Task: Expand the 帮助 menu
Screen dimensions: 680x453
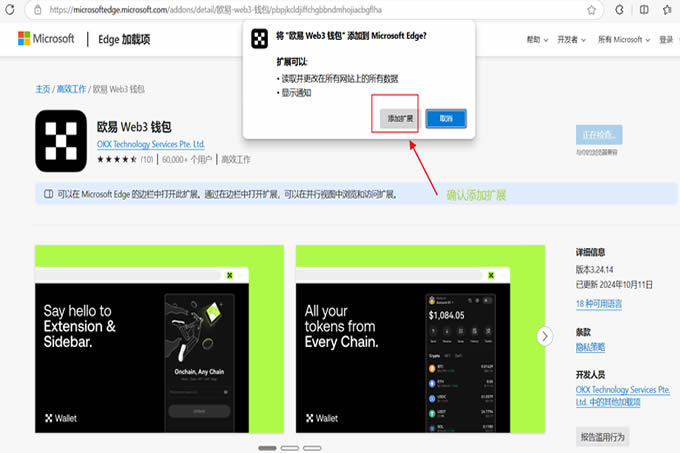Action: tap(537, 39)
